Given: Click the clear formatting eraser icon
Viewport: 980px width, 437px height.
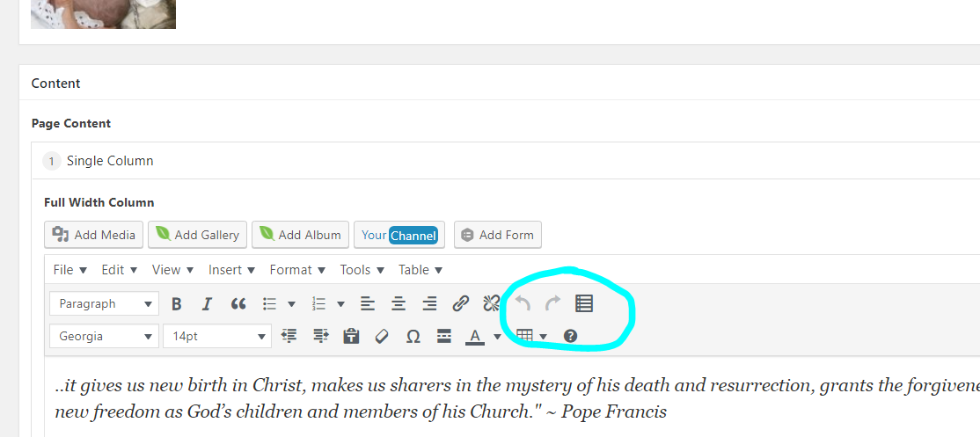Looking at the screenshot, I should pyautogui.click(x=382, y=336).
